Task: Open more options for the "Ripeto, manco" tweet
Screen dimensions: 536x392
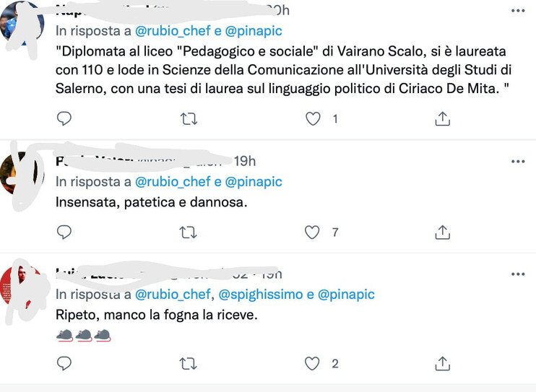Action: [517, 274]
